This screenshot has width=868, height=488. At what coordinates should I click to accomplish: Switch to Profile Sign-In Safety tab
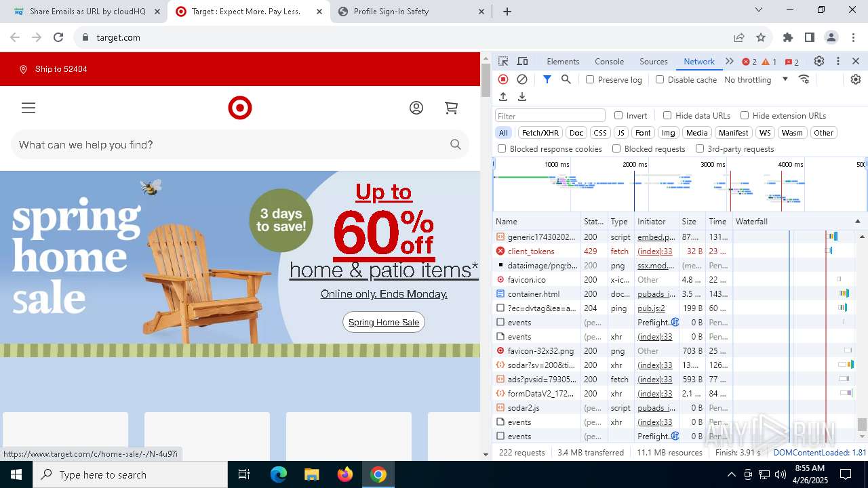[412, 12]
